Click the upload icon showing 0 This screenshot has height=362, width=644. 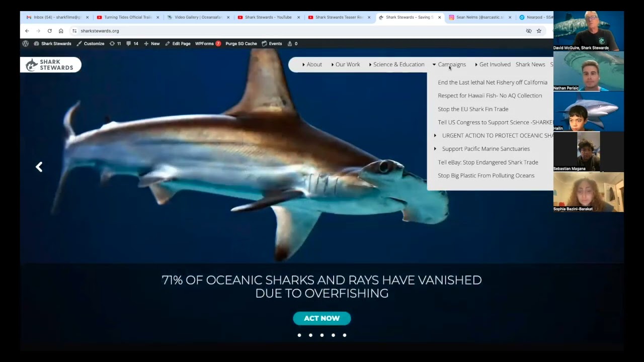[292, 44]
